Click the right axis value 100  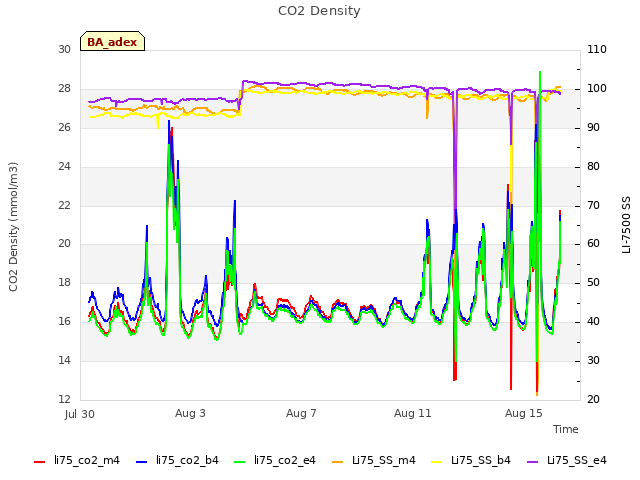597,89
